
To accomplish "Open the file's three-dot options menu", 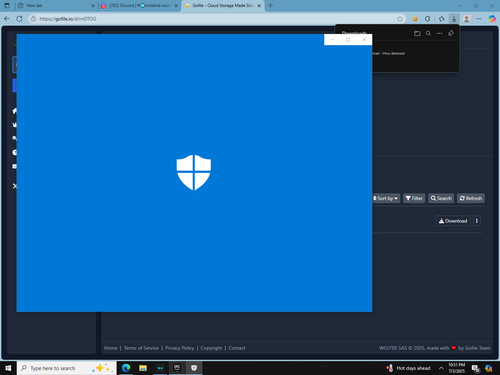I will [477, 221].
